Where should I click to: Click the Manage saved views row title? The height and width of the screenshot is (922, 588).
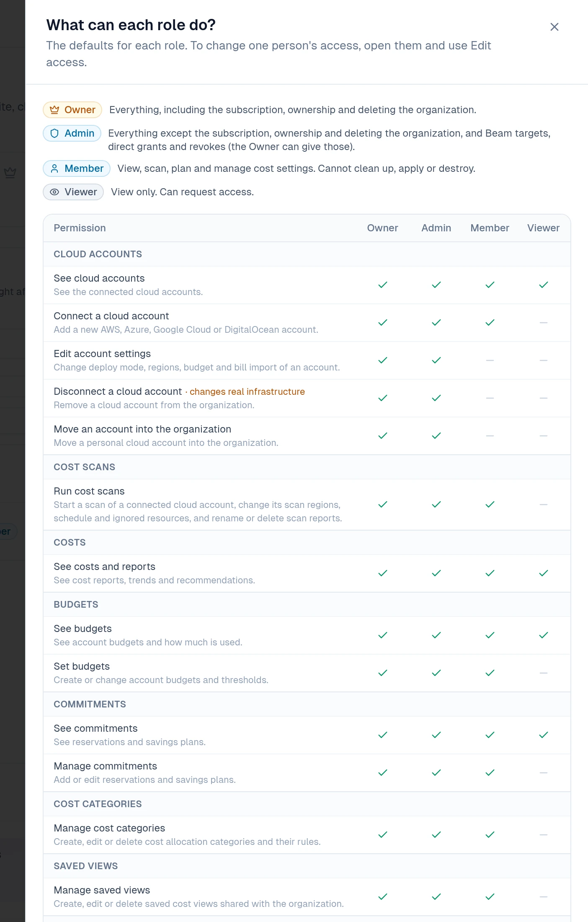[x=102, y=890]
